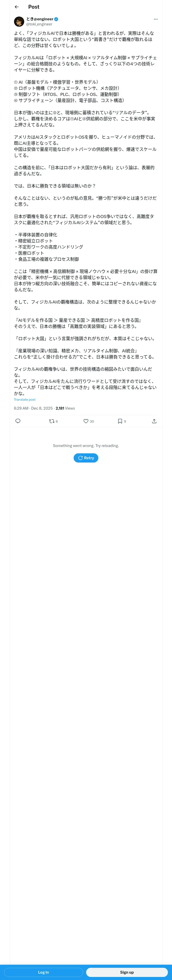Open the author's profile picture

19,21
